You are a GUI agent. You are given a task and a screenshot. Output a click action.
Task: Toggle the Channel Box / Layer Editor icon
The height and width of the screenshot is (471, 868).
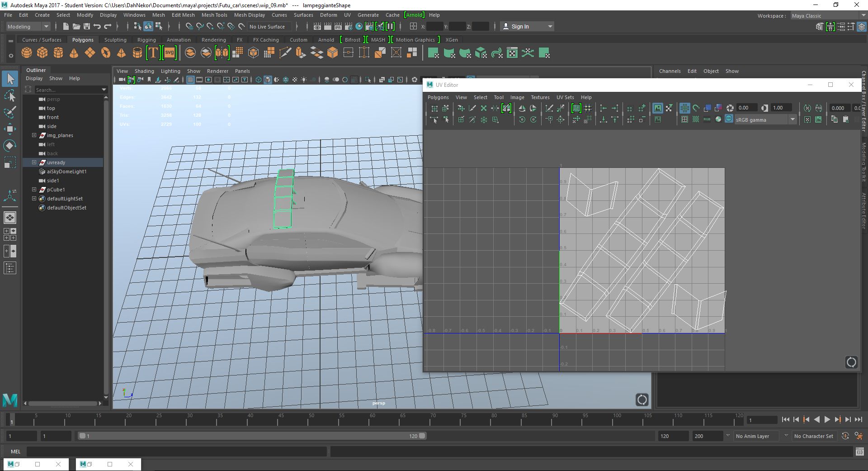point(862,27)
